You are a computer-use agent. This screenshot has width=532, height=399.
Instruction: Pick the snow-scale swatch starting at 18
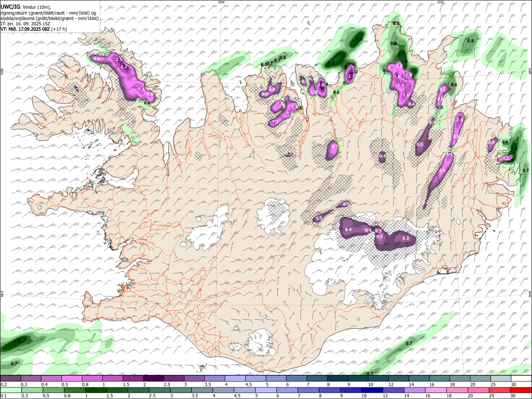pos(460,379)
